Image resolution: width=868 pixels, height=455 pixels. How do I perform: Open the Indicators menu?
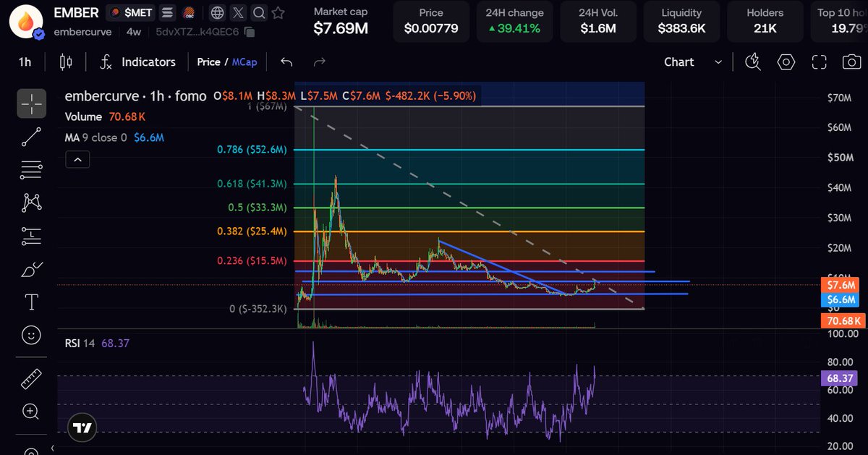[x=137, y=62]
